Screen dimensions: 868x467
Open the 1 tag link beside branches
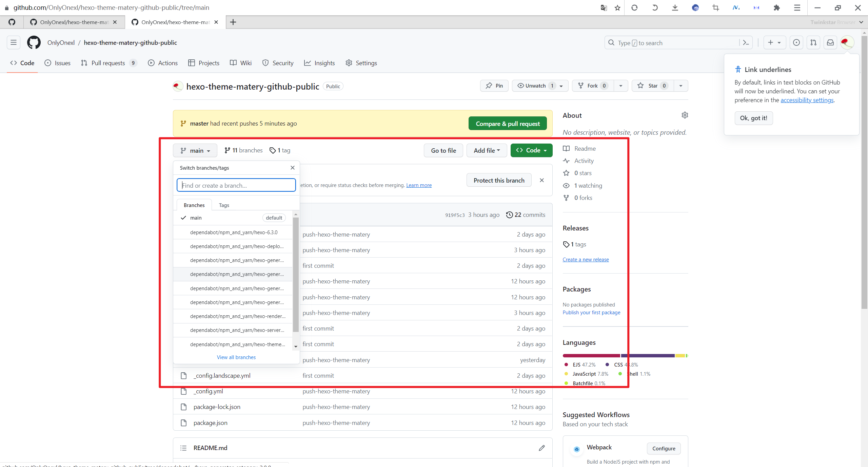pos(280,150)
